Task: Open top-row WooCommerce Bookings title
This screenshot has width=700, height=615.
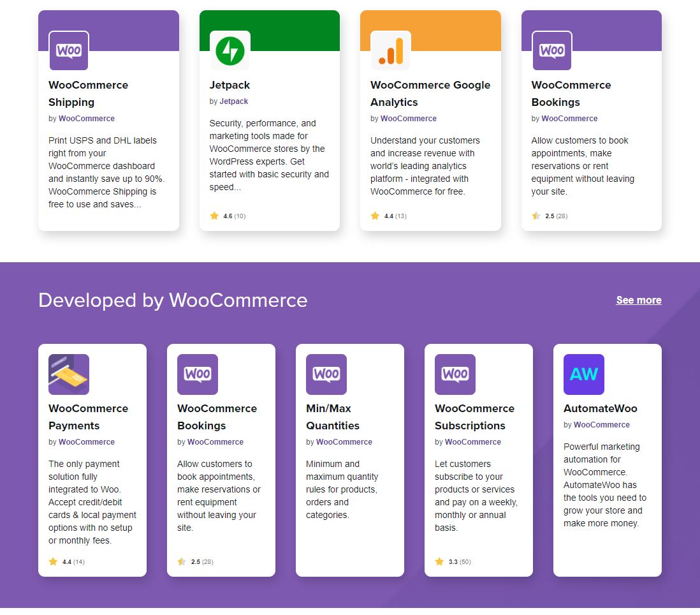Action: 571,93
